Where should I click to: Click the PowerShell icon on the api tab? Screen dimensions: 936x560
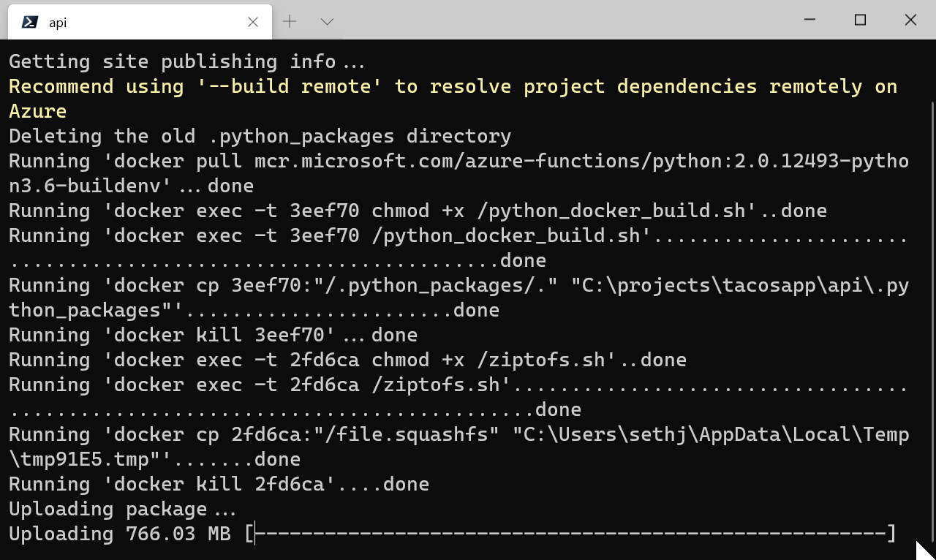coord(30,22)
